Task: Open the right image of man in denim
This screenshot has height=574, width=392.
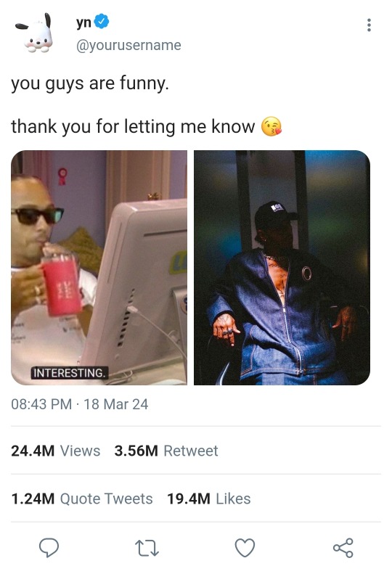Action: [x=282, y=268]
